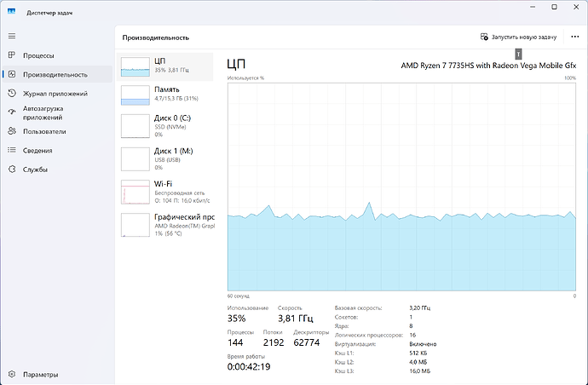Select the Производительность sidebar icon
The height and width of the screenshot is (385, 588).
(x=12, y=74)
